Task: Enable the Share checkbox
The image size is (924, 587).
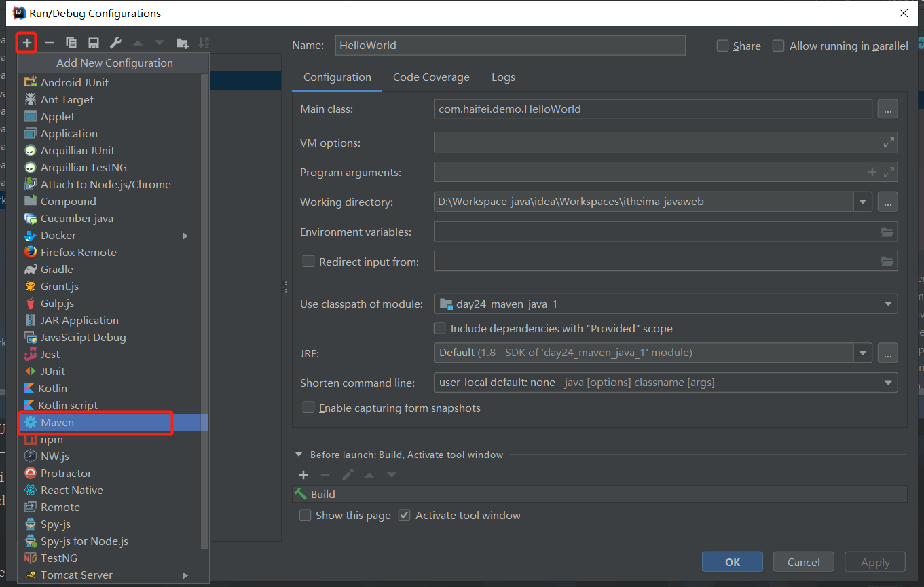Action: [x=723, y=46]
